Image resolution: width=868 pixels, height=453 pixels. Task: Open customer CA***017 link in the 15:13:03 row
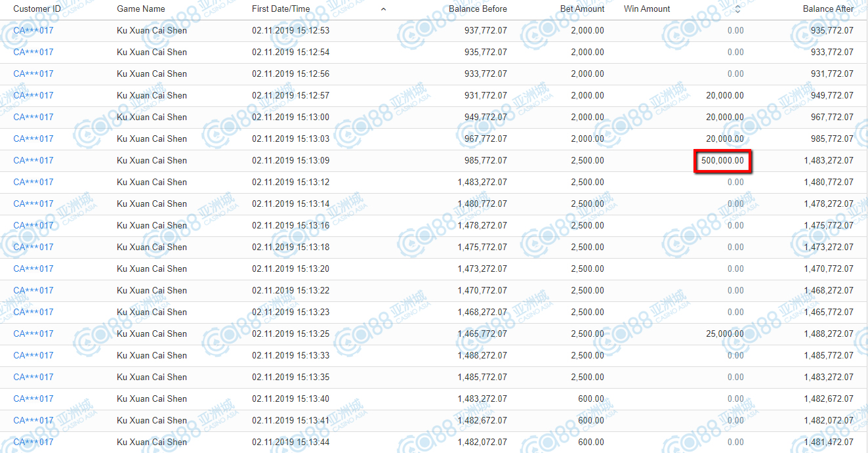click(33, 139)
